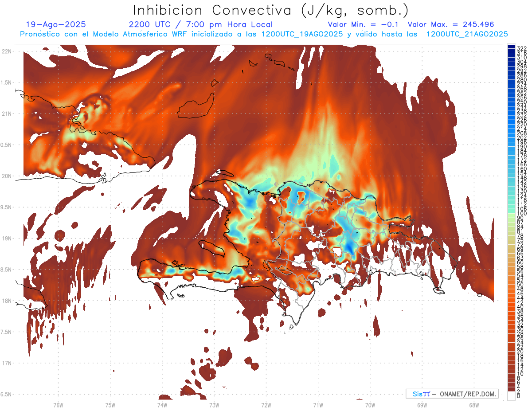Click the "71W" longitude label
The width and height of the screenshot is (532, 411).
318,405
